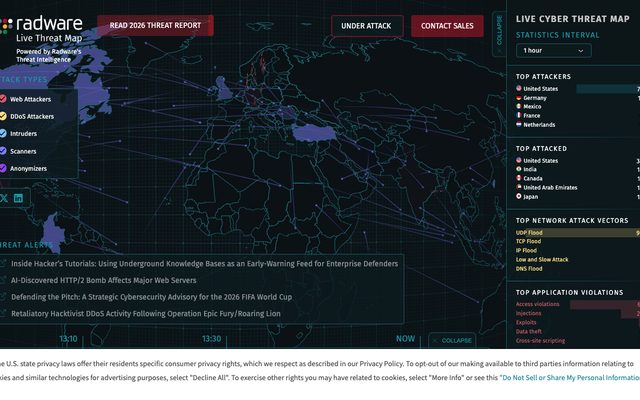Click DNS Flood attack vector
640x400 pixels.
point(529,269)
